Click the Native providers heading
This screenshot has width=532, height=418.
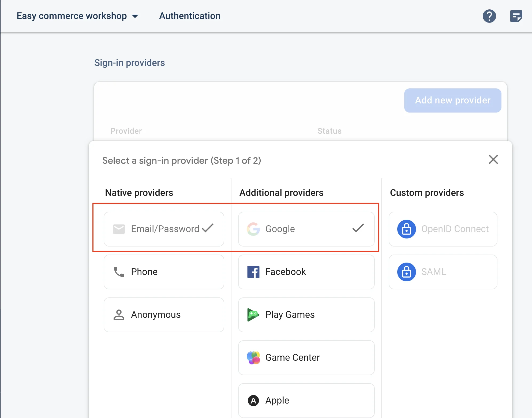click(x=139, y=193)
